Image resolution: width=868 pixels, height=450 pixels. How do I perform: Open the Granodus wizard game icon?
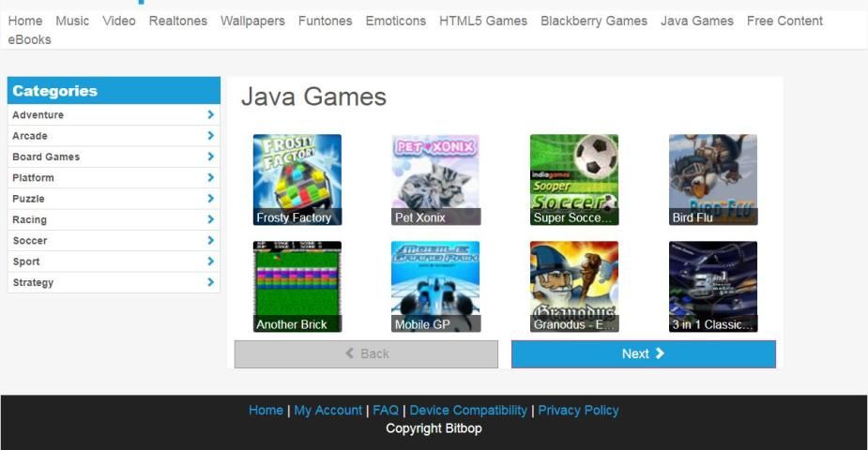[x=573, y=286]
